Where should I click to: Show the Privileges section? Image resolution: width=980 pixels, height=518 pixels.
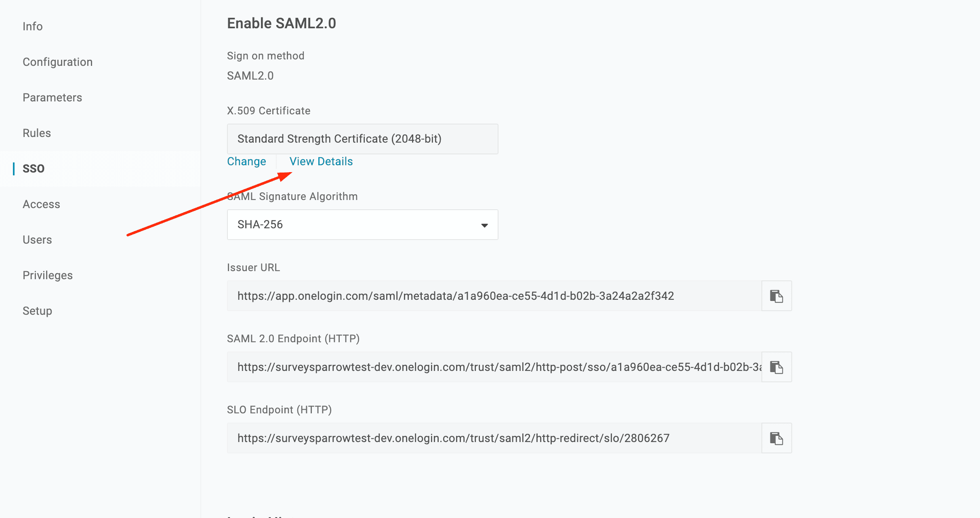48,275
